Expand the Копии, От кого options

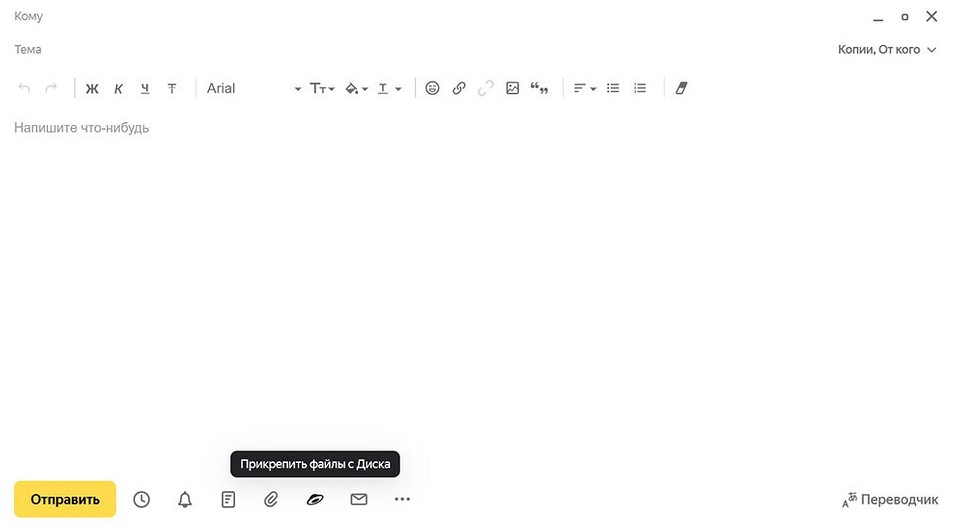click(887, 50)
